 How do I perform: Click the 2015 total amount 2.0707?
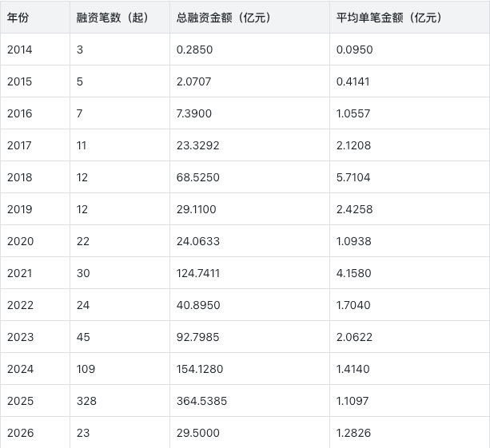(193, 81)
